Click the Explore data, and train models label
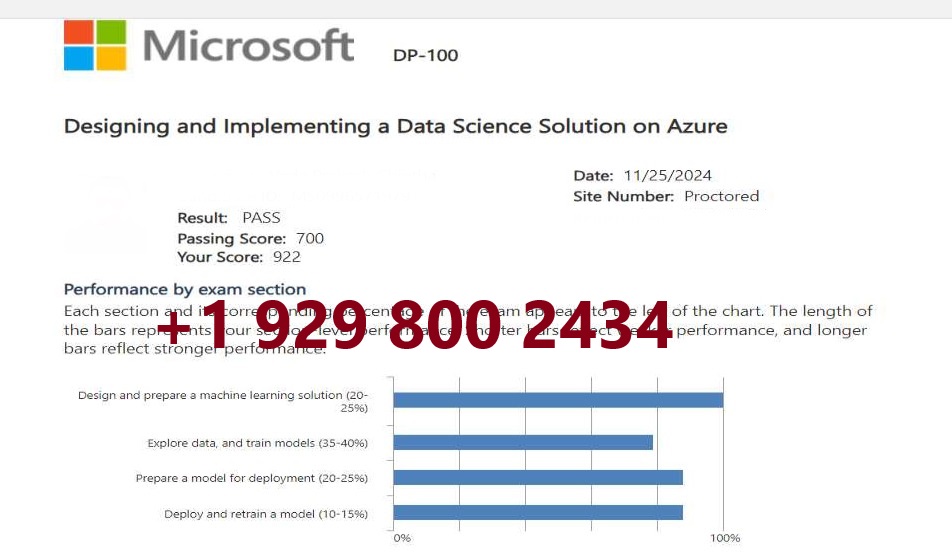 pyautogui.click(x=257, y=443)
